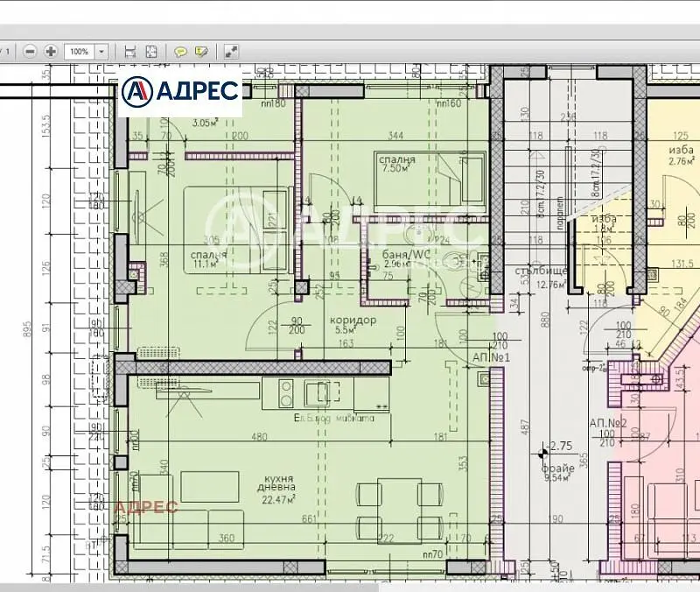Image resolution: width=700 pixels, height=592 pixels.
Task: Enable fit-to-width scrolling mode
Action: pyautogui.click(x=130, y=52)
